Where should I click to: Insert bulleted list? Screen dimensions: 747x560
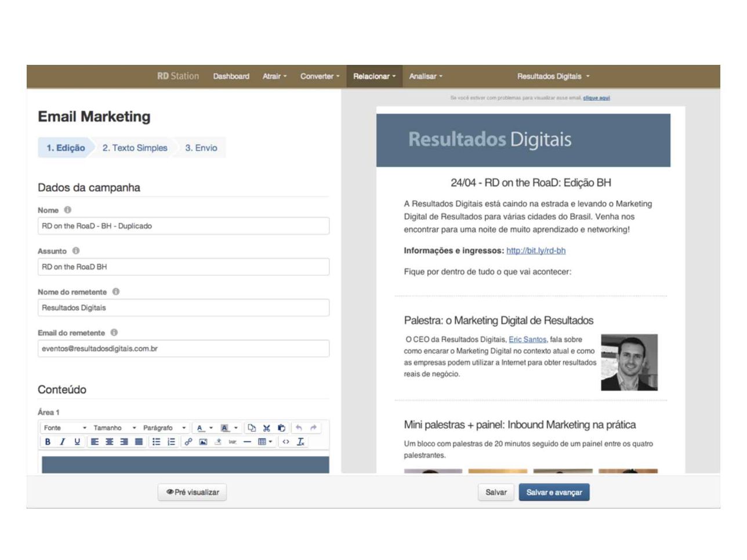point(156,442)
